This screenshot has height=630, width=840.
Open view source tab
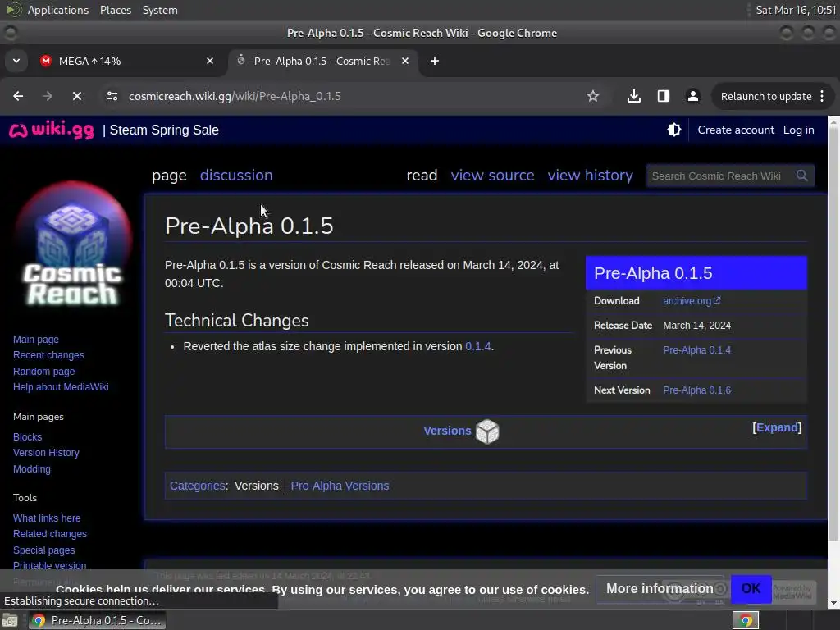coord(492,176)
